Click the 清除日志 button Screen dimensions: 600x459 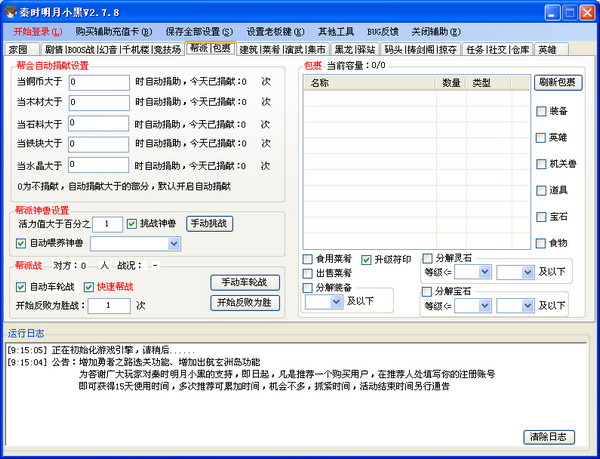tap(549, 437)
